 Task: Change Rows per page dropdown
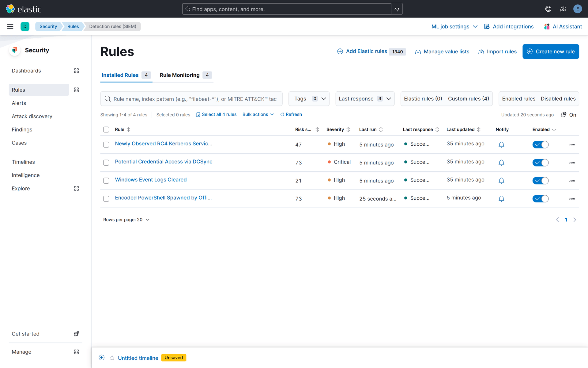[126, 220]
